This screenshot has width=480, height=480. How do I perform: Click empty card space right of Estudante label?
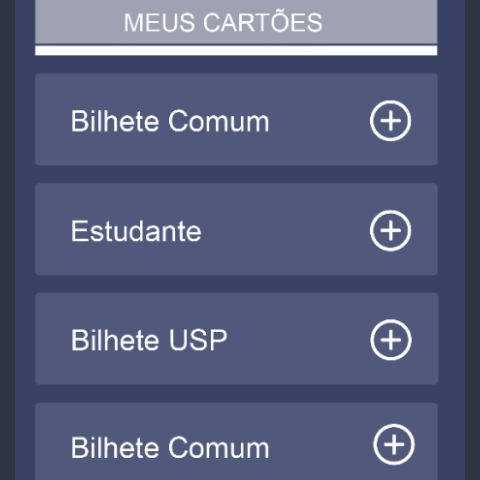tap(285, 230)
